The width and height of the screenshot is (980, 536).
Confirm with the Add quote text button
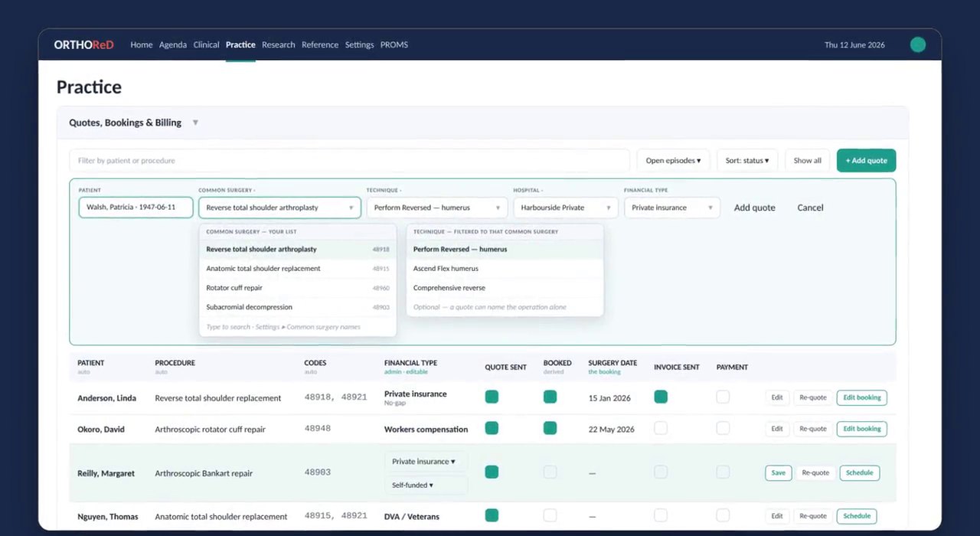point(754,208)
